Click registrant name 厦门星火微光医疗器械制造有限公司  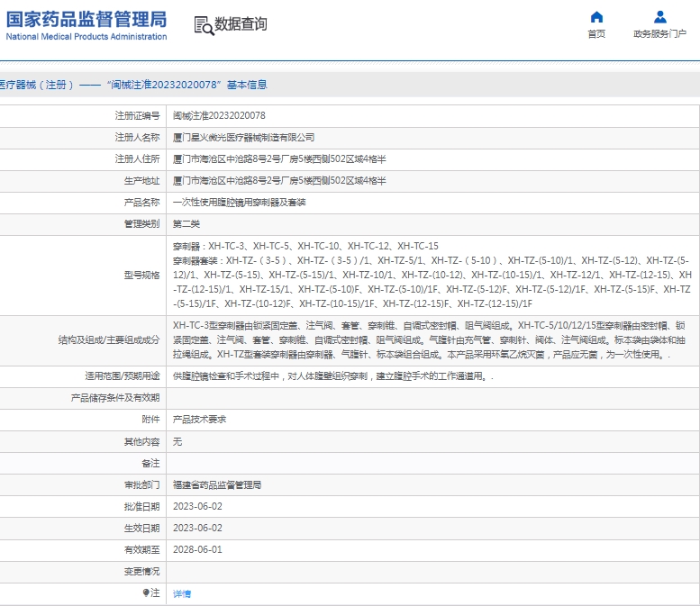(x=243, y=138)
